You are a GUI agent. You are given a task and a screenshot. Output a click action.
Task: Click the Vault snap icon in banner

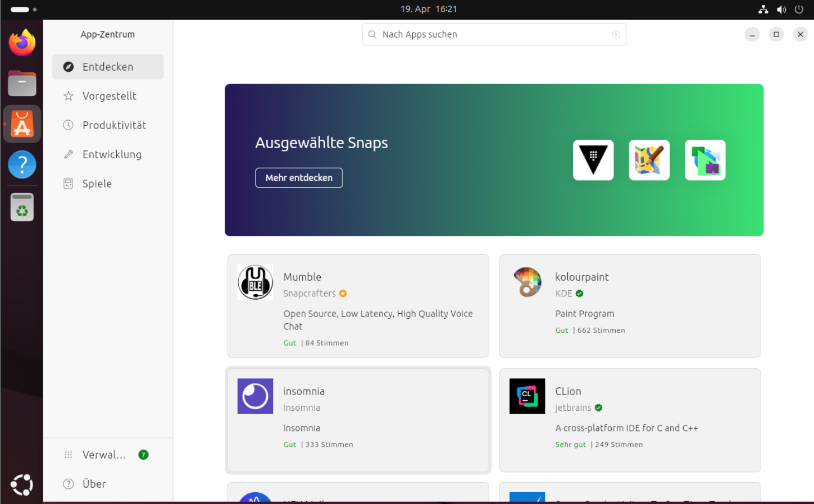pos(593,160)
